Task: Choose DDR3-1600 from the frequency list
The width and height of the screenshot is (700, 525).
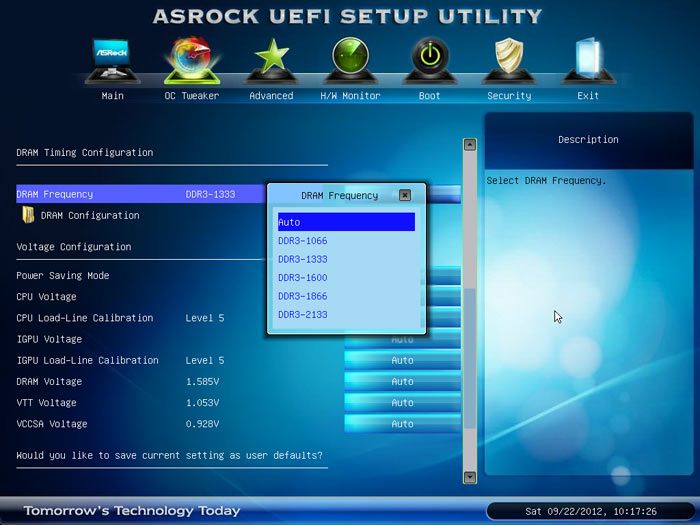Action: (x=303, y=278)
